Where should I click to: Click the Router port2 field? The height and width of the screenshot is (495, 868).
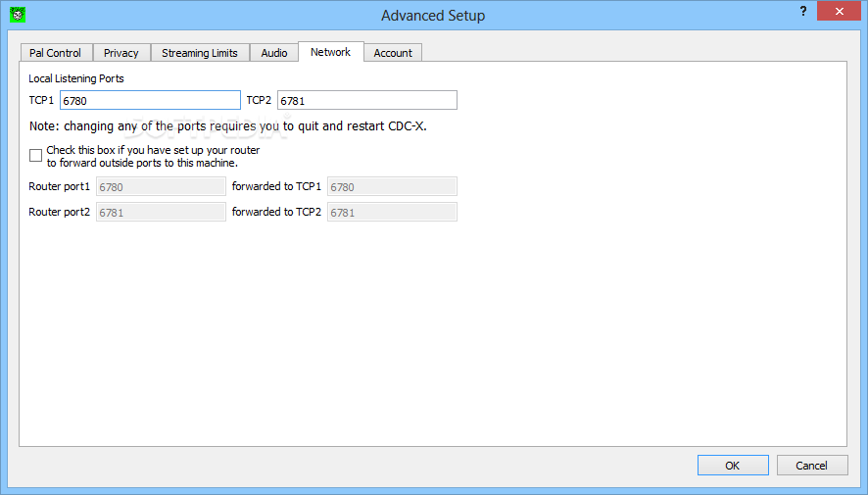tap(161, 212)
